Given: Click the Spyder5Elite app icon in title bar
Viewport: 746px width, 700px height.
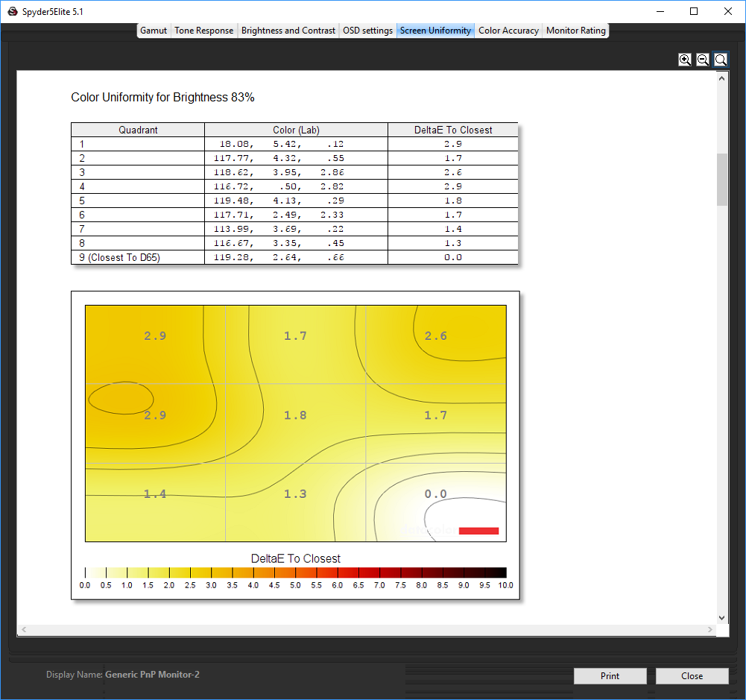Looking at the screenshot, I should [x=13, y=11].
